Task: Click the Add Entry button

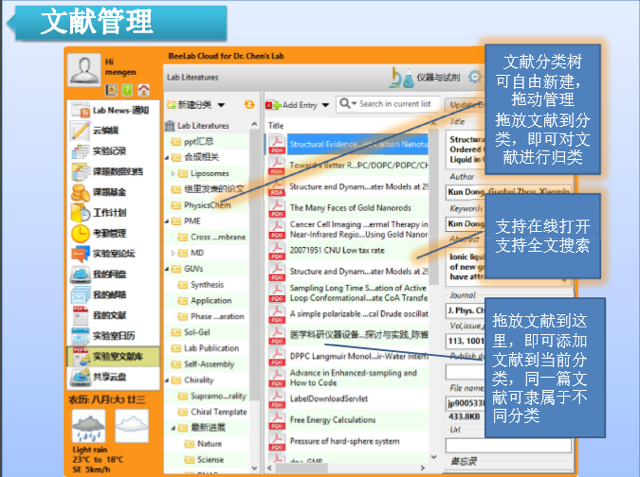Action: pos(291,105)
